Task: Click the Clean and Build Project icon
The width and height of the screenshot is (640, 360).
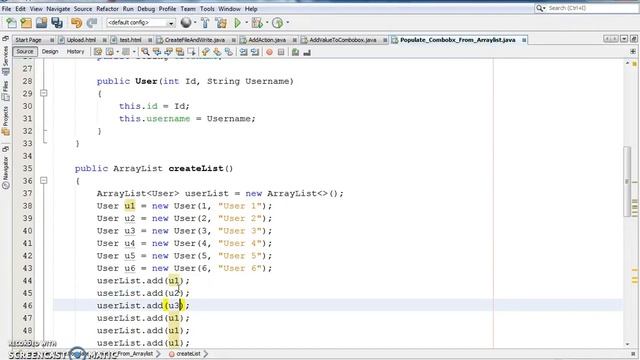Action: click(221, 23)
